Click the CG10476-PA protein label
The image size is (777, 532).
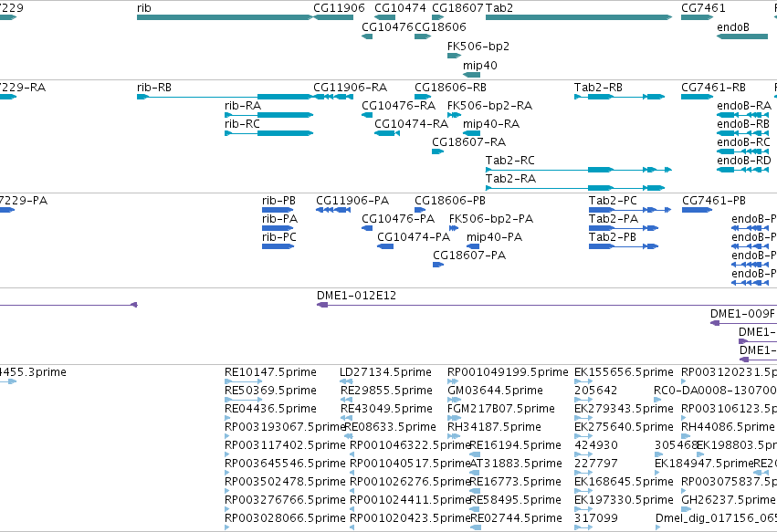[x=398, y=219]
